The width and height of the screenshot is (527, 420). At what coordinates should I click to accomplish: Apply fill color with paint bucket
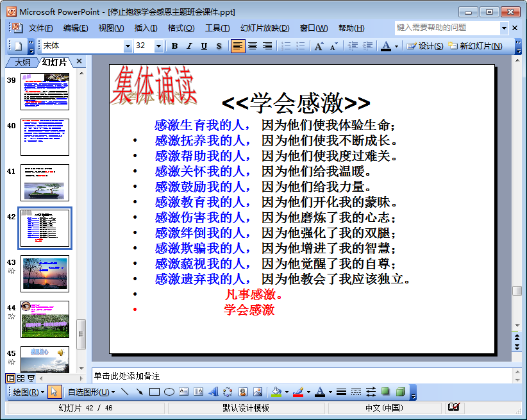pos(276,392)
